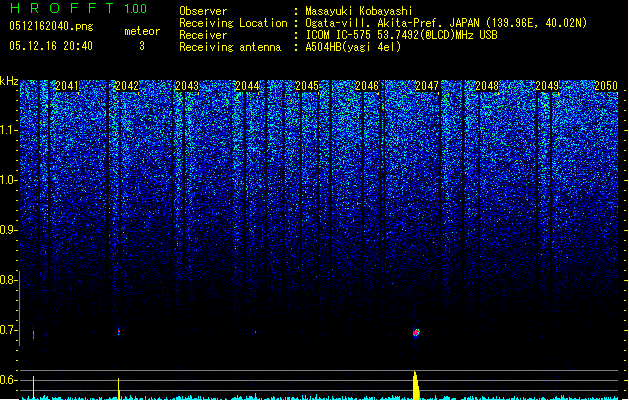Click the faint echo dot below 2044

coord(254,332)
